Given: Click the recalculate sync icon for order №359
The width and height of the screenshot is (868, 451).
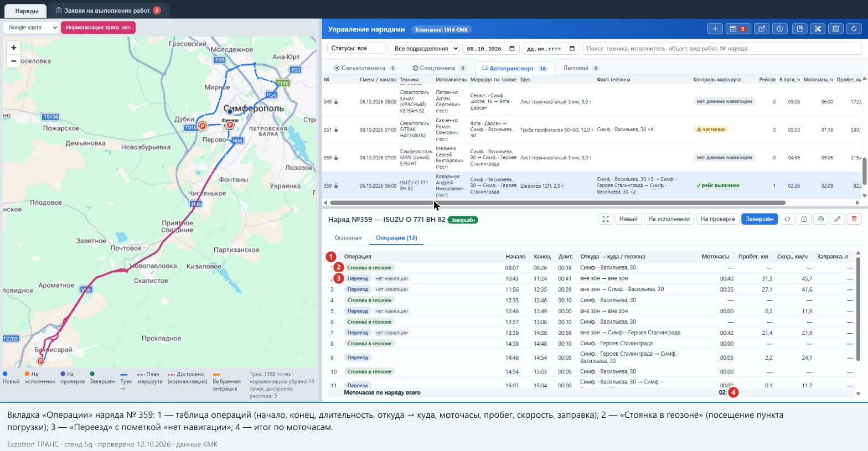Looking at the screenshot, I should click(787, 219).
